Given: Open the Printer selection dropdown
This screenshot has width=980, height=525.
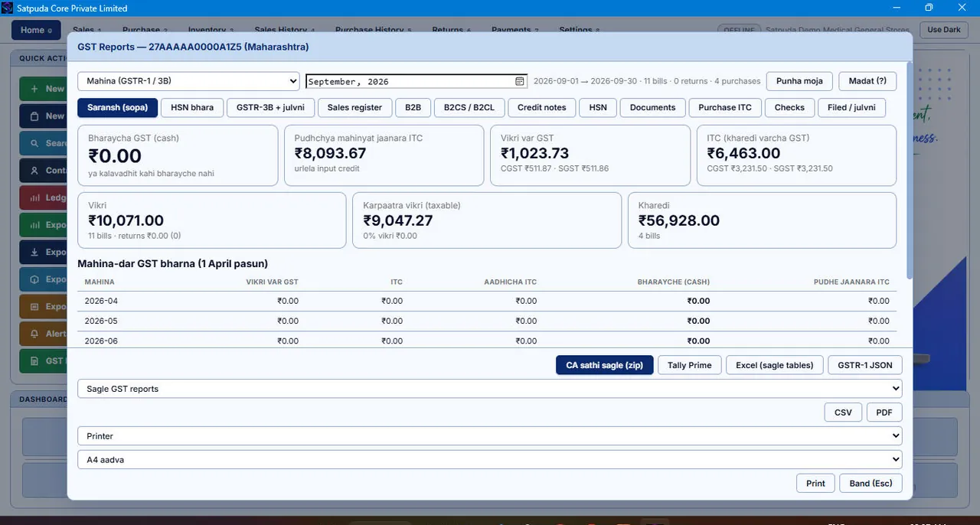Looking at the screenshot, I should pyautogui.click(x=490, y=436).
